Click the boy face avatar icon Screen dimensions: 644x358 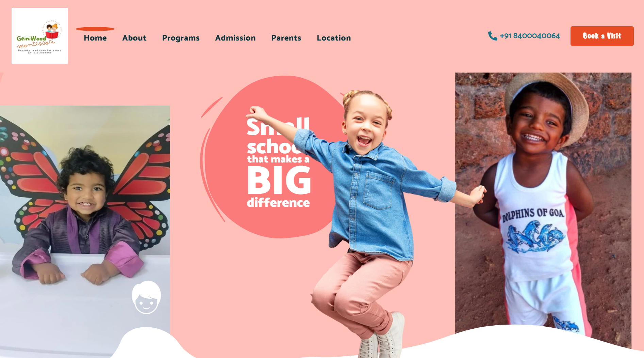coord(146,297)
